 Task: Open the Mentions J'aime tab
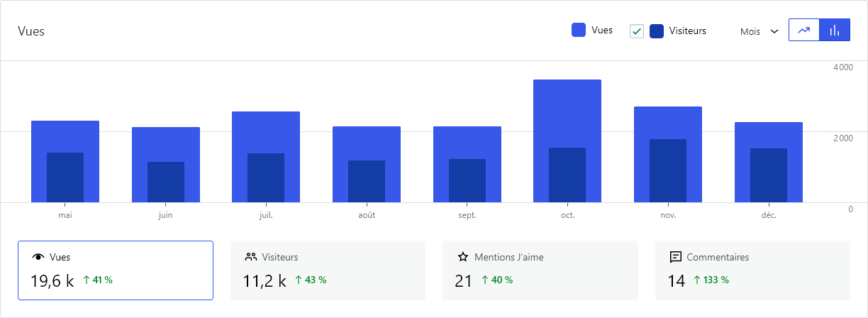pyautogui.click(x=540, y=270)
